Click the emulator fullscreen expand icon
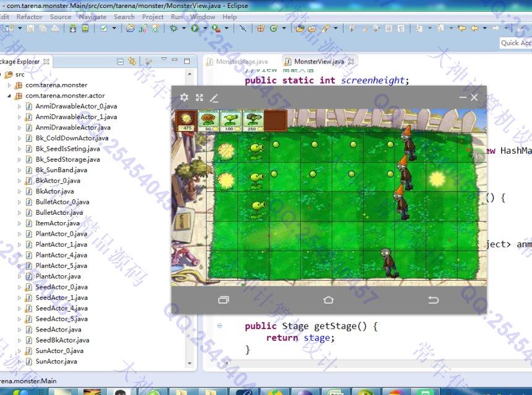The width and height of the screenshot is (532, 395). 200,98
